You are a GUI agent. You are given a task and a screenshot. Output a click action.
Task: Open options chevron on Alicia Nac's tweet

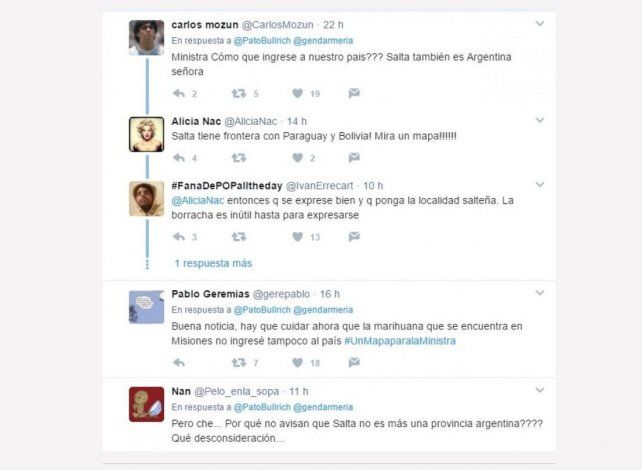540,120
